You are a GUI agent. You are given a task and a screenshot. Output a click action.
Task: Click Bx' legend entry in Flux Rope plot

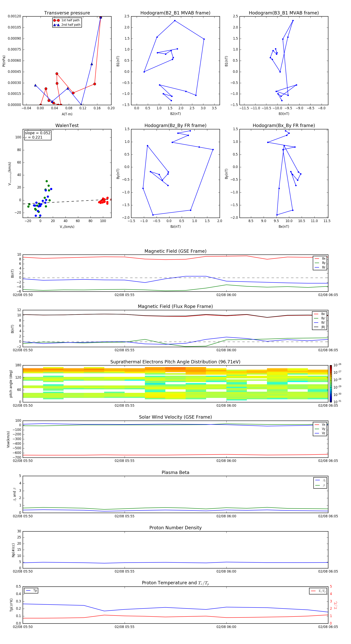coord(320,314)
